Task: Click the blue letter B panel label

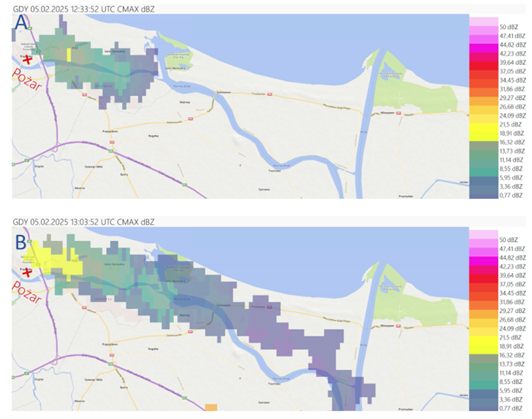Action: point(21,242)
